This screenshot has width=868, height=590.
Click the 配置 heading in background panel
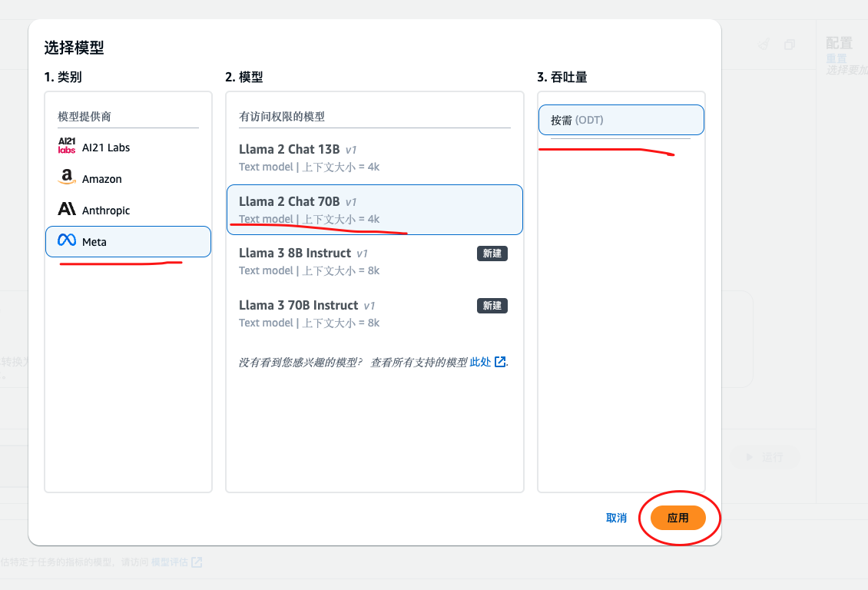tap(840, 43)
